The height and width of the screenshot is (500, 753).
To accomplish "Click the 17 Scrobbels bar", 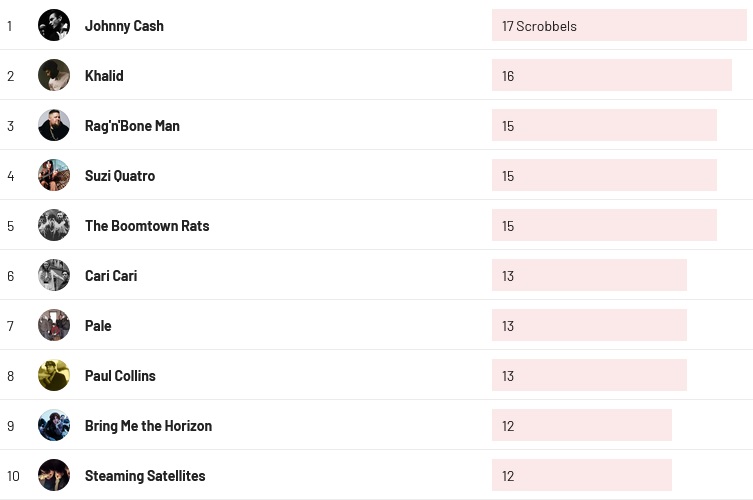I will point(619,26).
